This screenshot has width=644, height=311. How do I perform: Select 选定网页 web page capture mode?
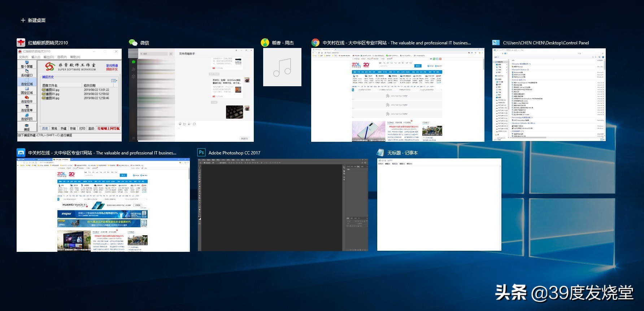27,117
